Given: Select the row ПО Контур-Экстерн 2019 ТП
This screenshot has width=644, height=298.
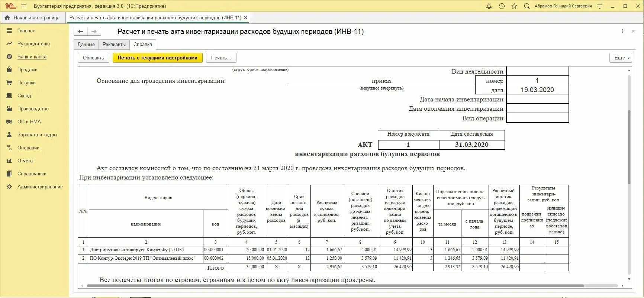Looking at the screenshot, I should pos(323,258).
